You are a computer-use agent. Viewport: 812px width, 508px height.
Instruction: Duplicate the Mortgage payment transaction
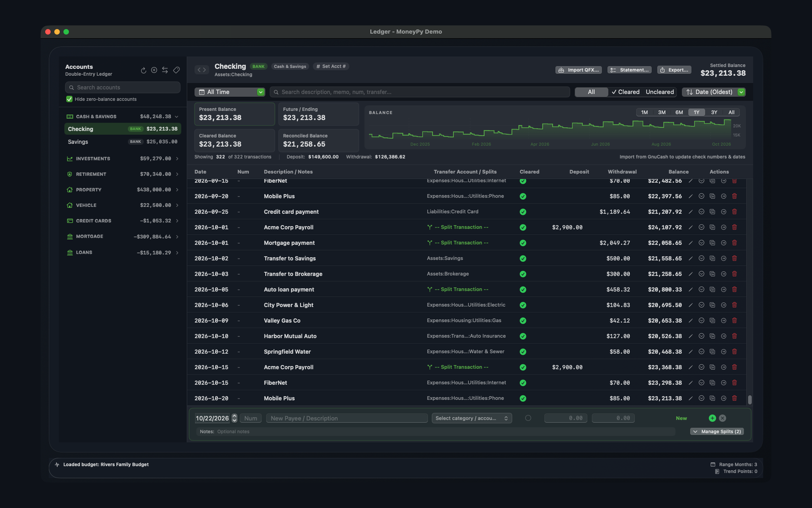pos(713,243)
